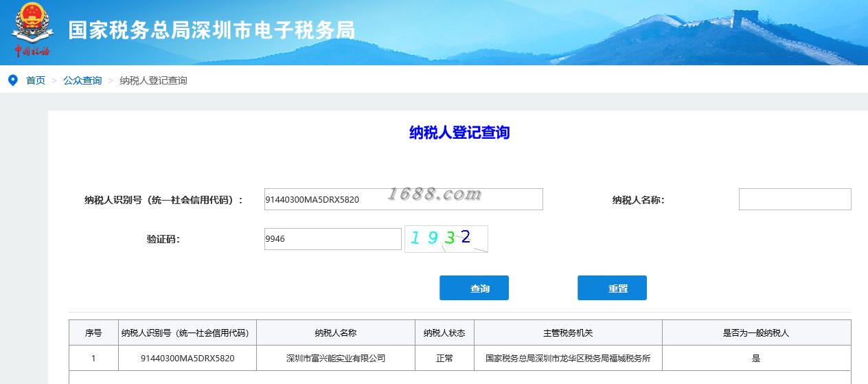The height and width of the screenshot is (384, 868).
Task: Click the status cell 正常
Action: tap(444, 358)
